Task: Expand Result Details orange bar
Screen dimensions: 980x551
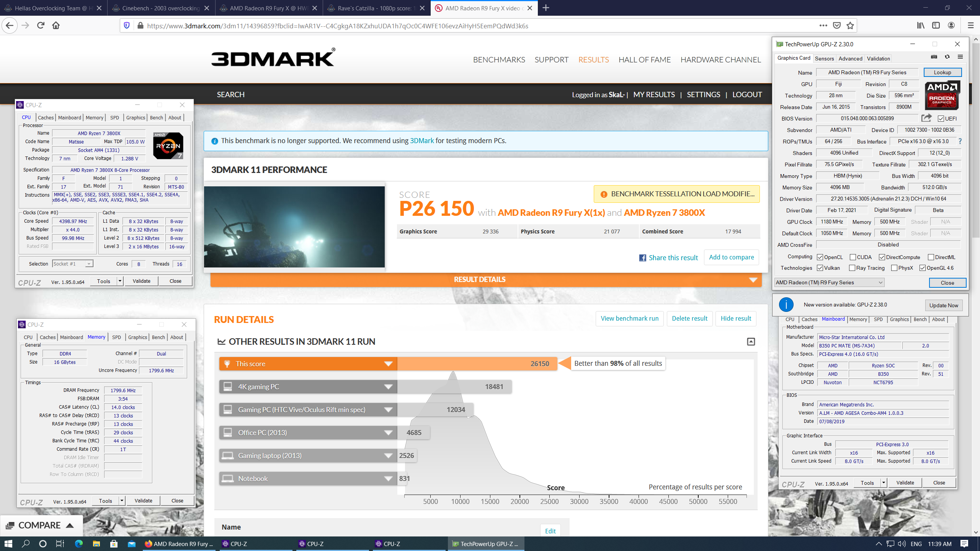Action: 486,280
